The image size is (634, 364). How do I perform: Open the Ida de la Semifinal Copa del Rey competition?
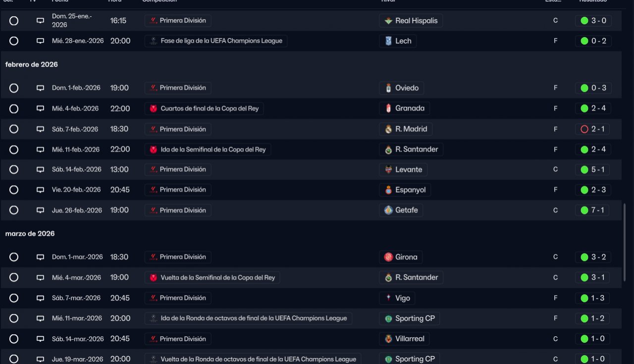213,150
